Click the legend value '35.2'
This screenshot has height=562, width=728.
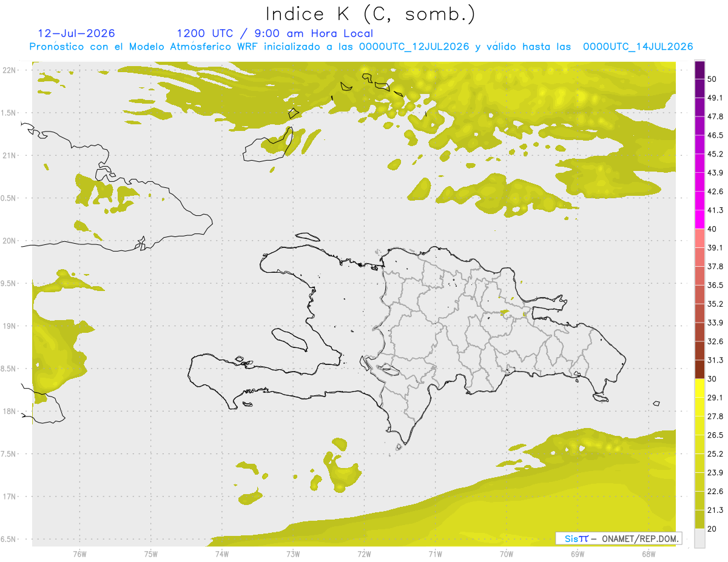715,304
